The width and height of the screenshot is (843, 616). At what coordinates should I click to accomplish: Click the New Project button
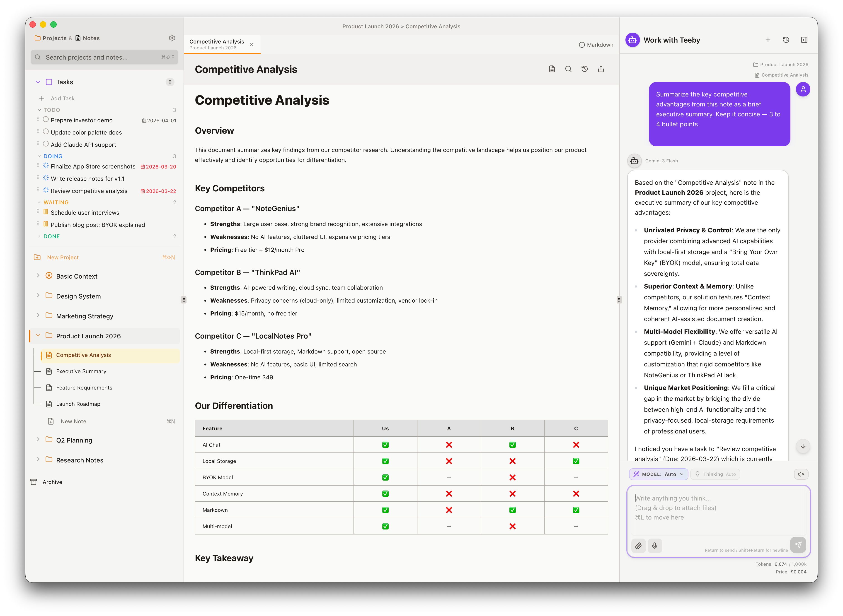click(104, 257)
